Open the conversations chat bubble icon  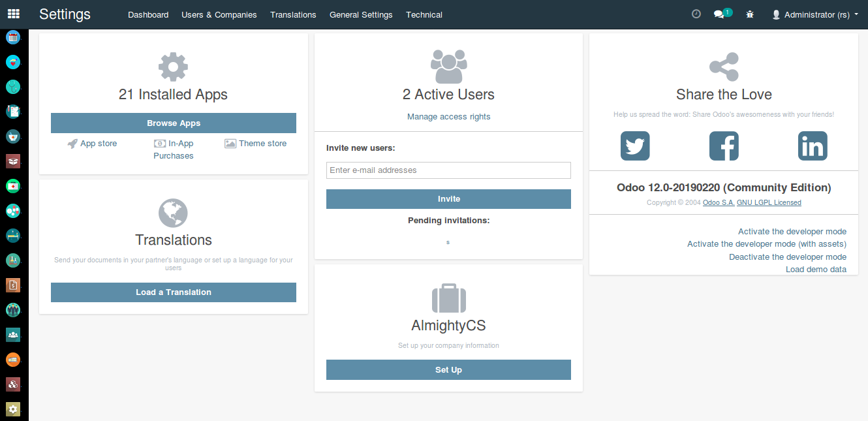(x=719, y=14)
